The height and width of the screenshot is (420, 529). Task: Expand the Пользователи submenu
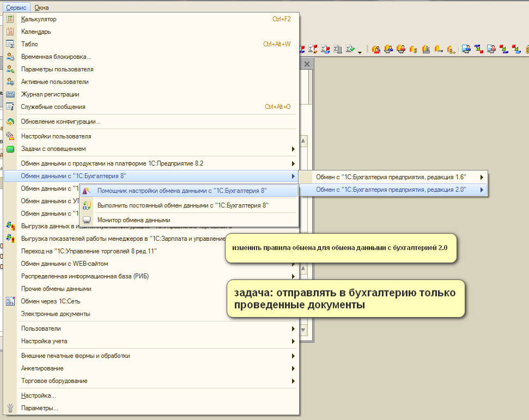[41, 328]
